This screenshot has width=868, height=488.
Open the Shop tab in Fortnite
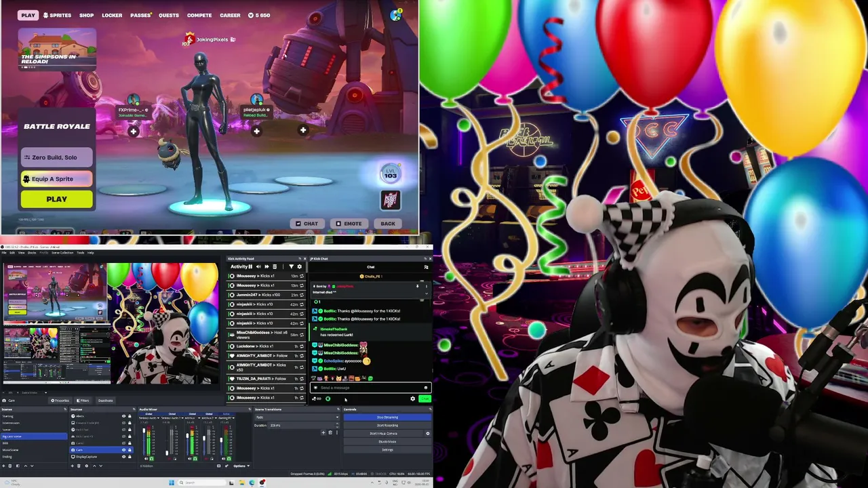pyautogui.click(x=86, y=15)
